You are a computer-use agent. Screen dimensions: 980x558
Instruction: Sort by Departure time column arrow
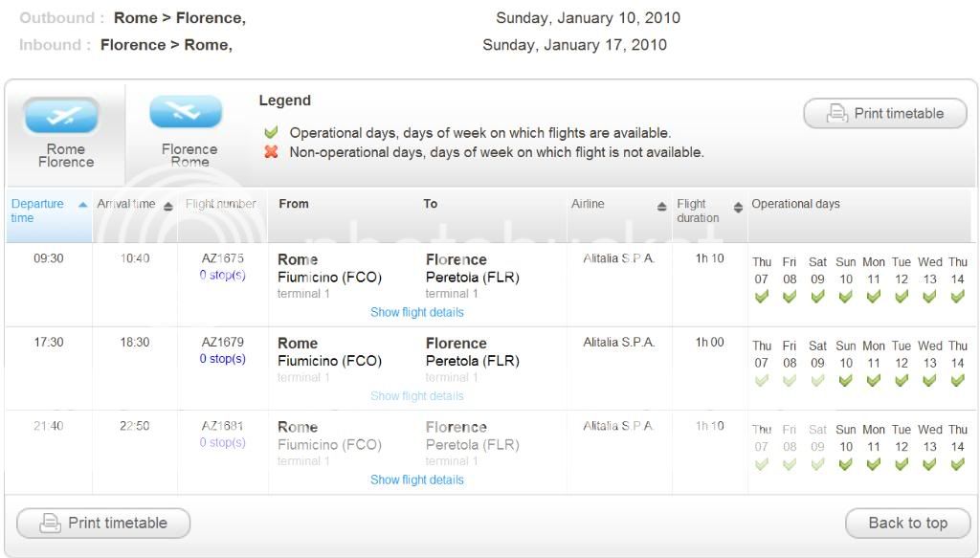(x=83, y=205)
